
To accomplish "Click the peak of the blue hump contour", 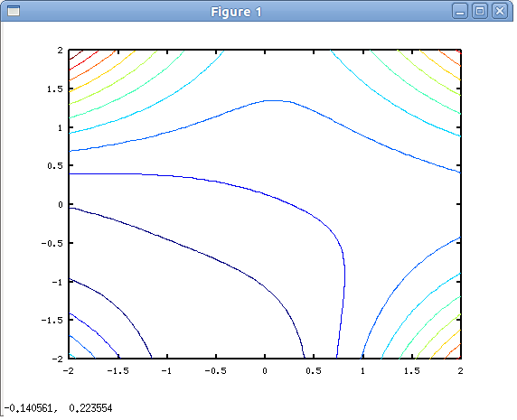I will click(275, 100).
